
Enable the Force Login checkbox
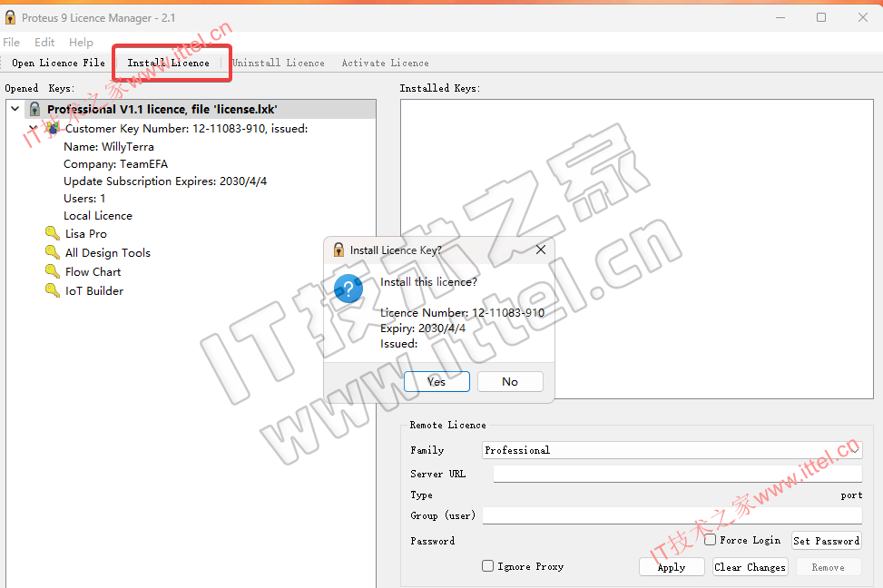(x=710, y=540)
